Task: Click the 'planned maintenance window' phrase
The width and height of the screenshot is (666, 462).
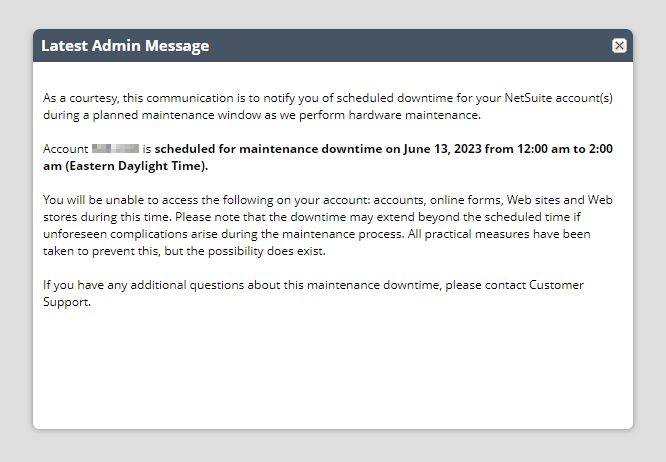Action: pyautogui.click(x=177, y=115)
